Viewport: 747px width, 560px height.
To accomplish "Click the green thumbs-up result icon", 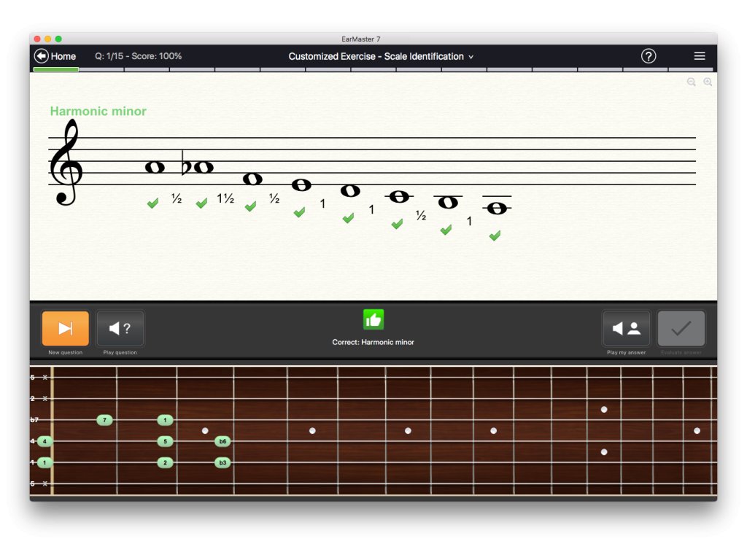I will (373, 319).
